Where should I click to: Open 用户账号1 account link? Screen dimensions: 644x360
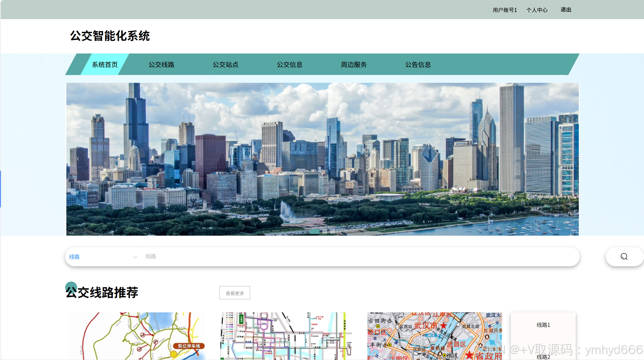504,10
